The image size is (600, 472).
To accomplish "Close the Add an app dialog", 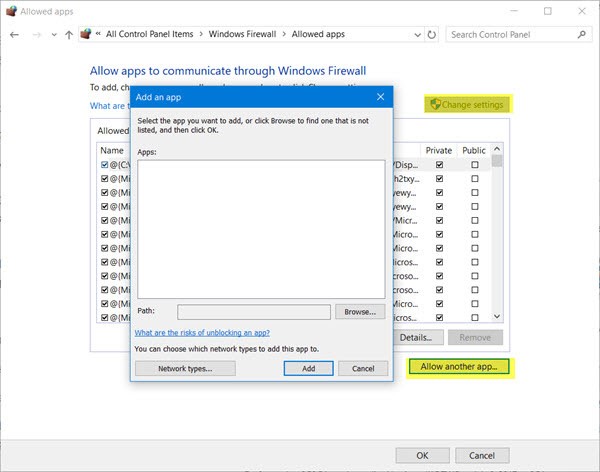I will (380, 97).
